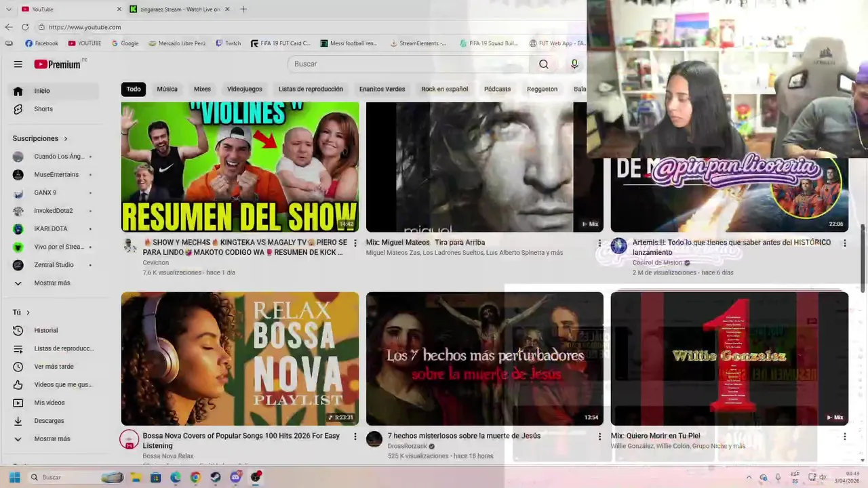Click the Windows taskbar Buscar box
The image size is (868, 488).
(x=76, y=477)
